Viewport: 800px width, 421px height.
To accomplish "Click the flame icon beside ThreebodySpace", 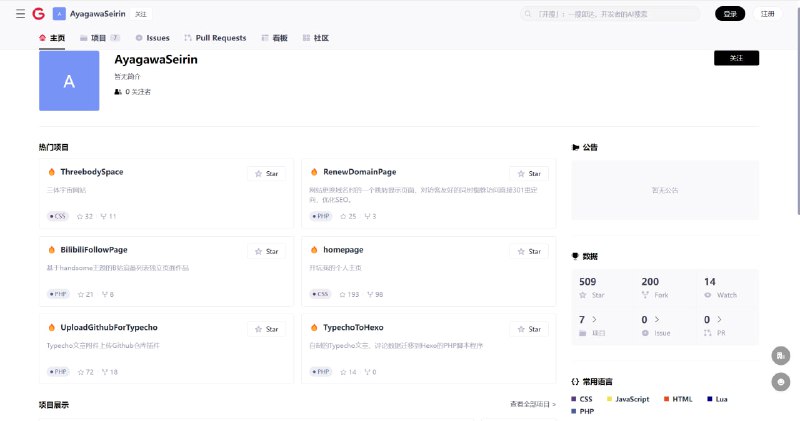I will pos(51,172).
